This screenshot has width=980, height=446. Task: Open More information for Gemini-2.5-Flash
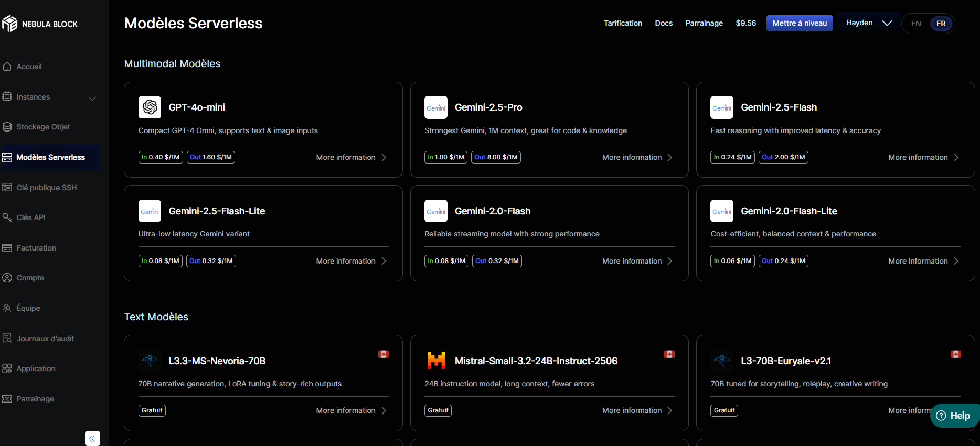point(923,157)
